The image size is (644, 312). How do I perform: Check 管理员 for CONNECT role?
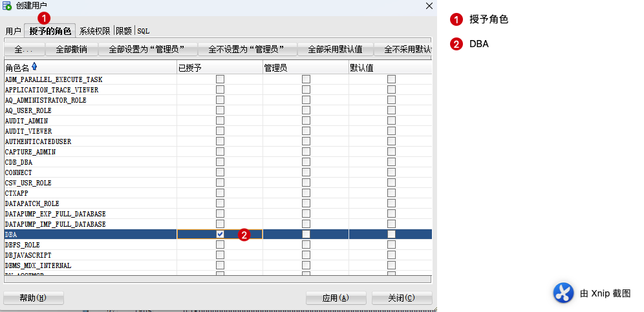[x=306, y=172]
